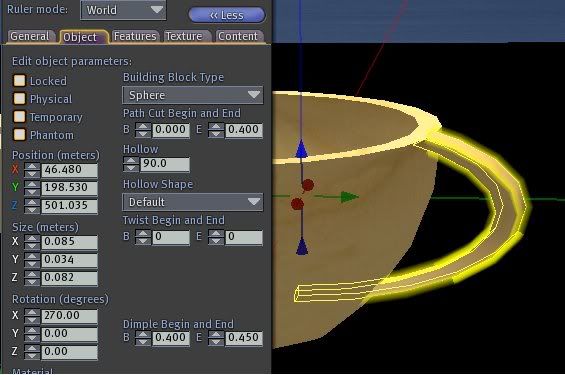Viewport: 565px width, 375px height.
Task: Increase Position X value with up arrow
Action: point(32,167)
